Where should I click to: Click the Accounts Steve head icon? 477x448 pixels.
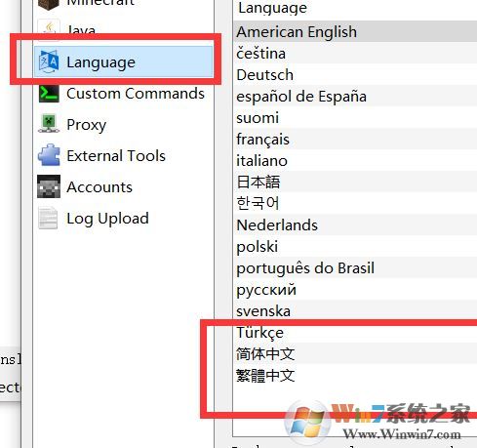click(x=49, y=186)
